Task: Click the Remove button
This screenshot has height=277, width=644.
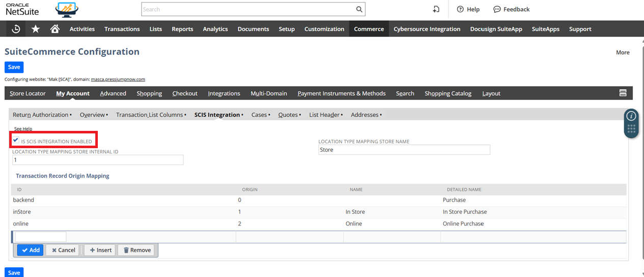Action: click(137, 250)
